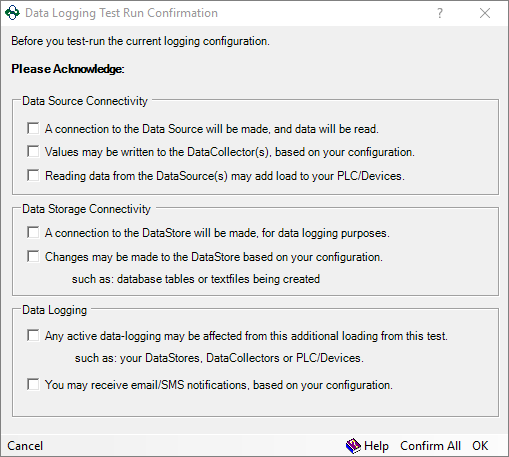Click the 'Data Logging' group heading
Screen dimensions: 509x457
point(54,310)
